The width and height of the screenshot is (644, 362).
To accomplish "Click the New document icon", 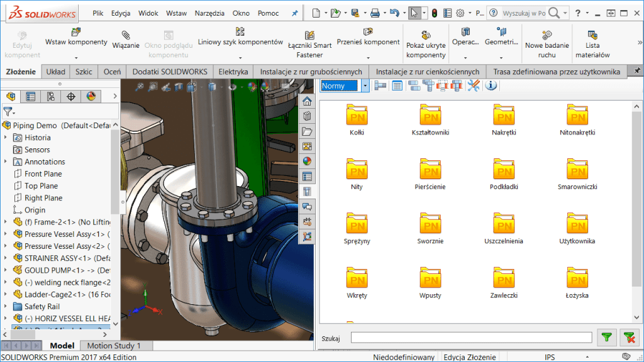I will (x=316, y=13).
